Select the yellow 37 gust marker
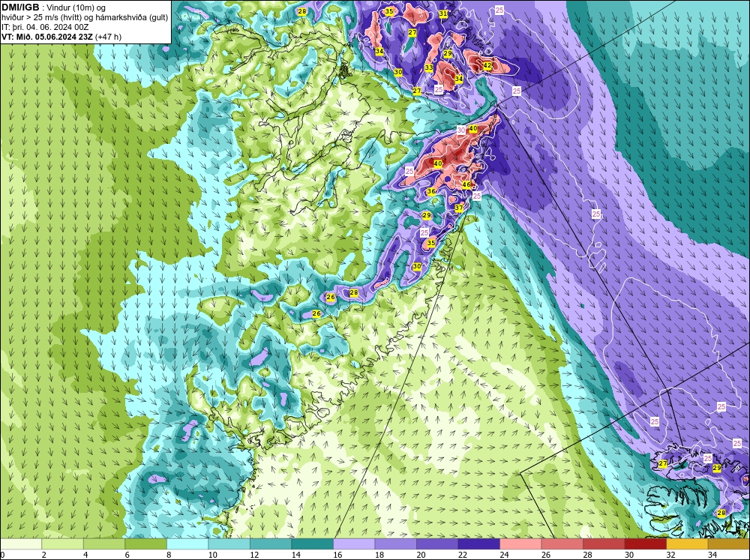Viewport: 750px width, 560px height. point(459,208)
